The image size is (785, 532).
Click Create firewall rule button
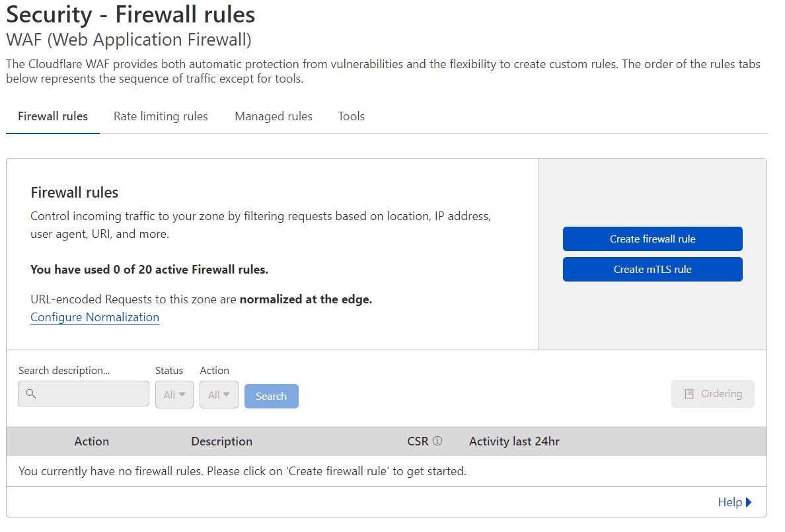[x=652, y=239]
